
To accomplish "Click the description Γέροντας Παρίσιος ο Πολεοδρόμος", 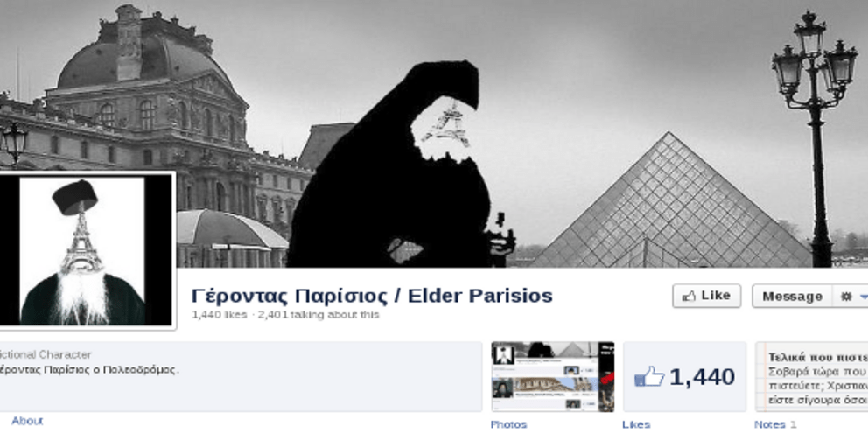I will pos(87,370).
